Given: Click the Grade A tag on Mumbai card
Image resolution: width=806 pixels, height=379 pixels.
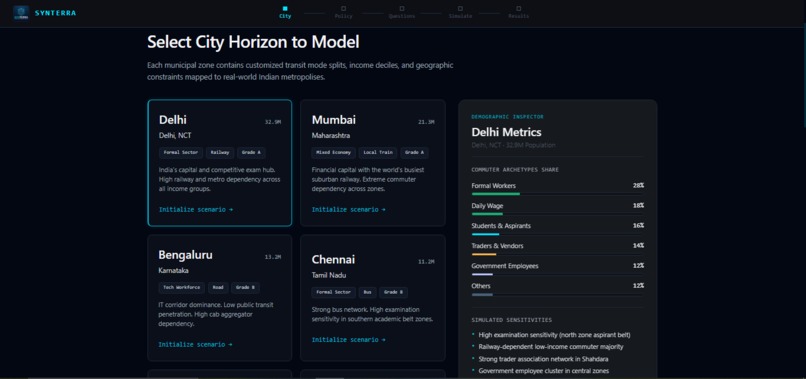Looking at the screenshot, I should click(414, 153).
